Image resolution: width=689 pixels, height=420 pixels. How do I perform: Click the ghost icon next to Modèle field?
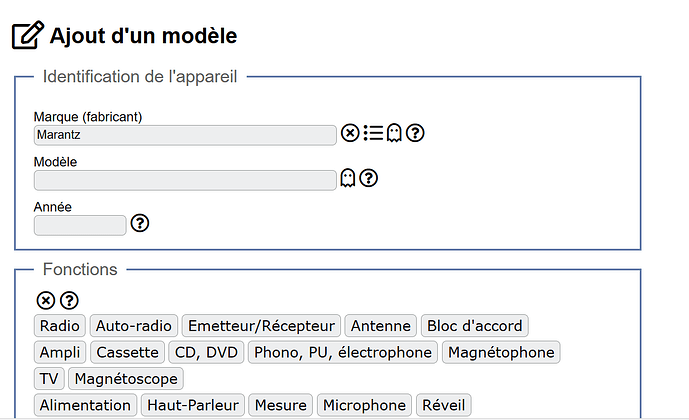click(x=348, y=178)
